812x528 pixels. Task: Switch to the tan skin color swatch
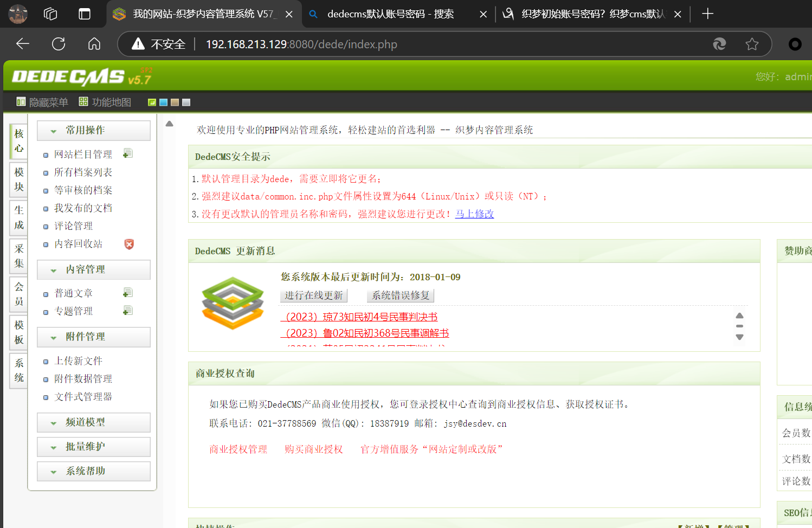tap(175, 102)
